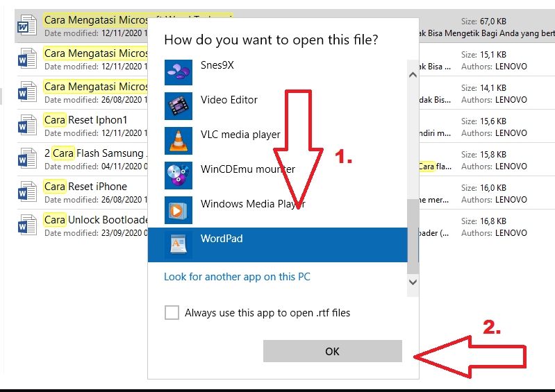The image size is (555, 392).
Task: Select the Snes9X app icon
Action: coord(179,72)
